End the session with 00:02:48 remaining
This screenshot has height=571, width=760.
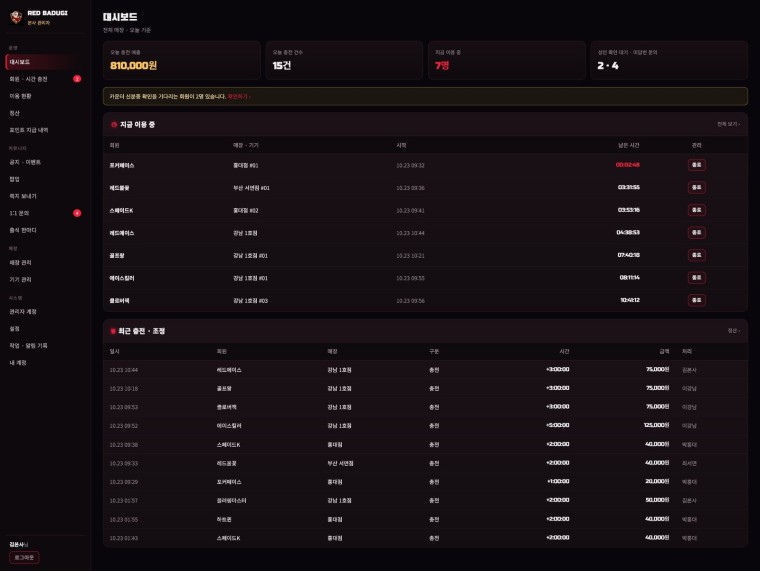point(697,165)
